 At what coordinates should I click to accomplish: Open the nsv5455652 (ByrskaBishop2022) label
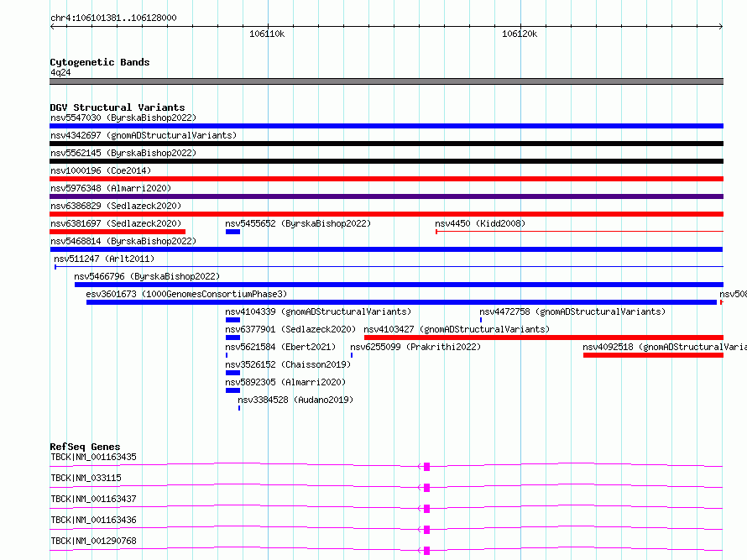298,223
